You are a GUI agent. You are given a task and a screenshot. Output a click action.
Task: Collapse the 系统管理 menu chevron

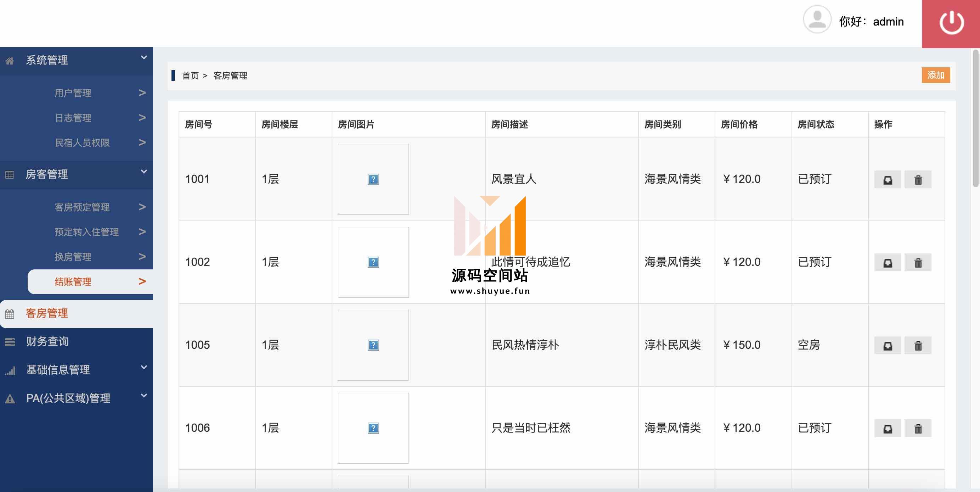(144, 57)
